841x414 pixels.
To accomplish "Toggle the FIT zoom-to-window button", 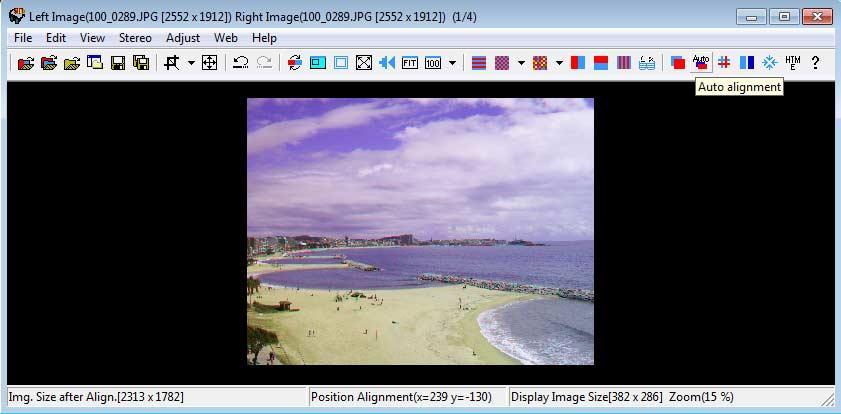I will tap(410, 63).
